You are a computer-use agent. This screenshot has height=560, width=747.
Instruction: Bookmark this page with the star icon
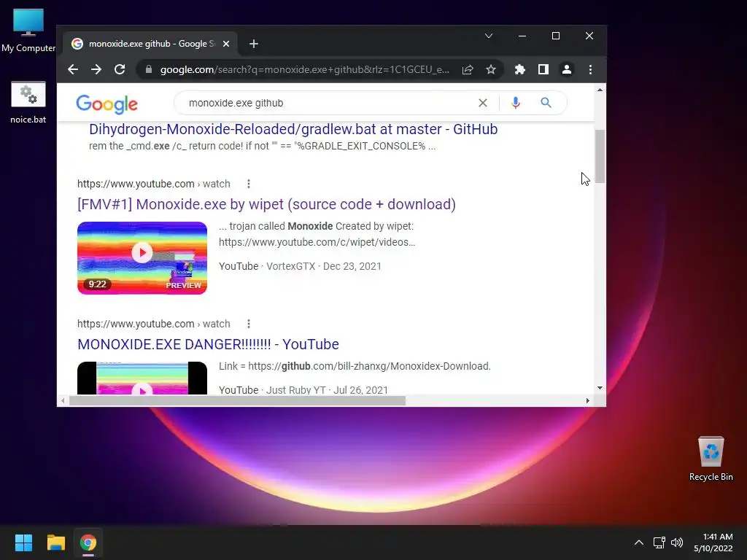pyautogui.click(x=491, y=69)
